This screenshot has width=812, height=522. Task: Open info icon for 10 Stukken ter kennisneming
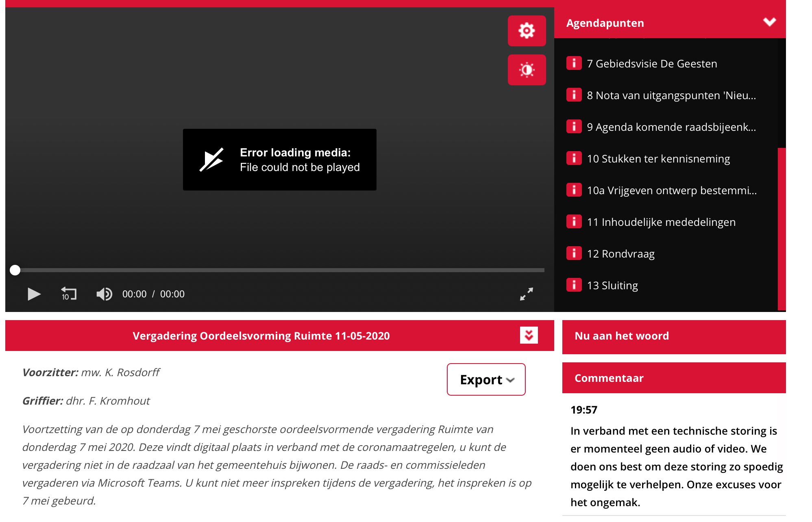(x=574, y=158)
